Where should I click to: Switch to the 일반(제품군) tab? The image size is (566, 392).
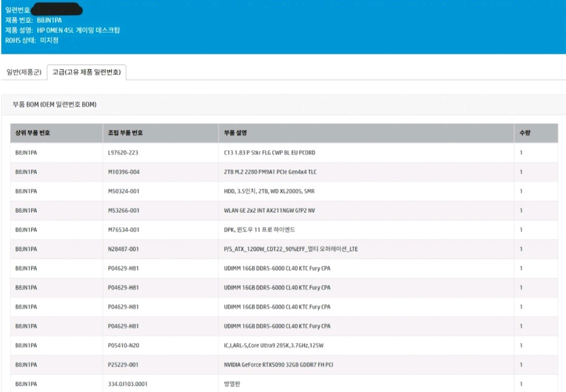24,72
